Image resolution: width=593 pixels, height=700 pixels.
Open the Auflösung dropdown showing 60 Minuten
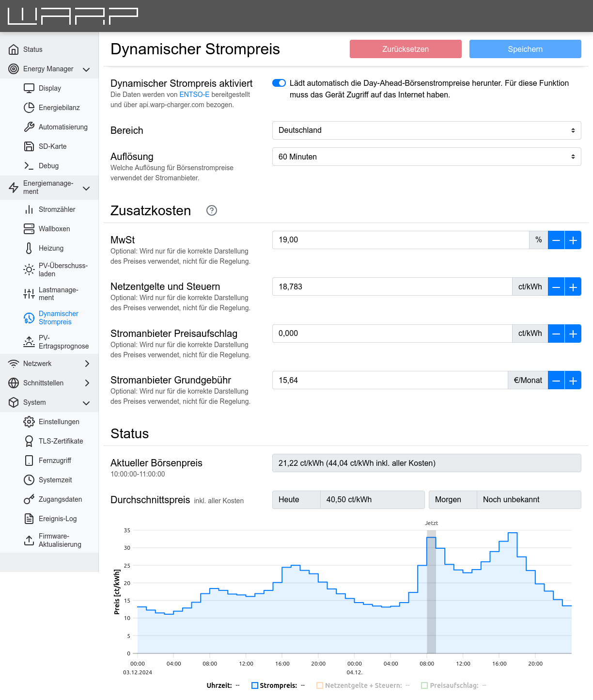coord(426,157)
